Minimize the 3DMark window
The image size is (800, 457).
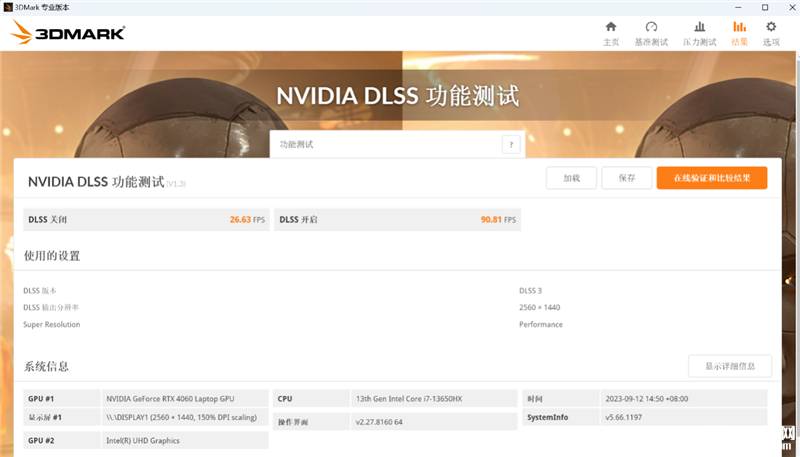pyautogui.click(x=738, y=7)
